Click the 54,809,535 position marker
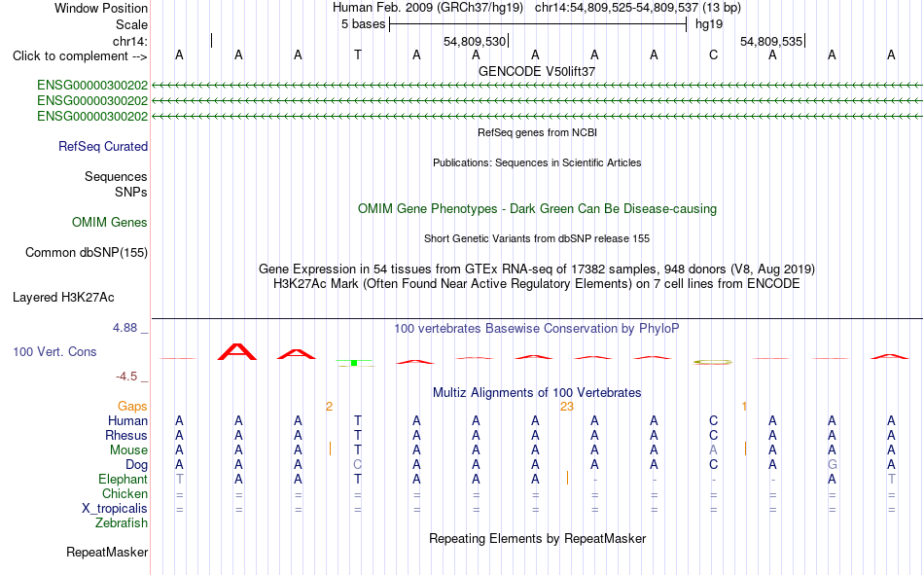This screenshot has width=924, height=575. click(771, 41)
